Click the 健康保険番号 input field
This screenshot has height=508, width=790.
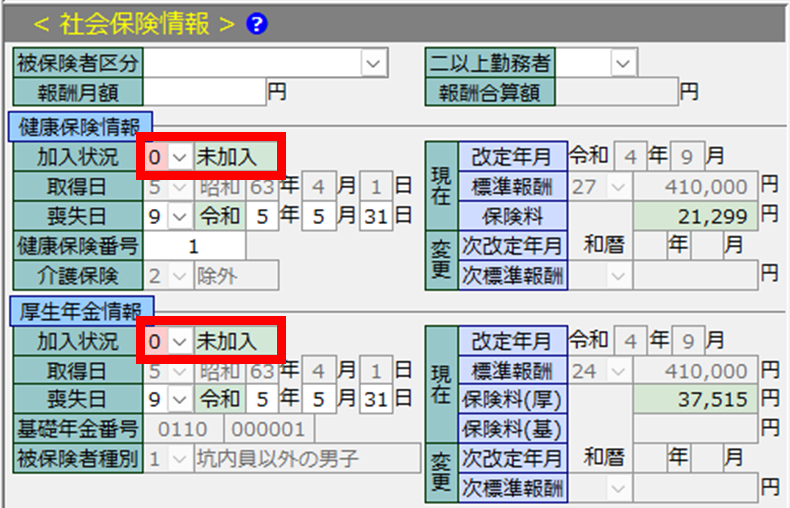click(x=194, y=245)
